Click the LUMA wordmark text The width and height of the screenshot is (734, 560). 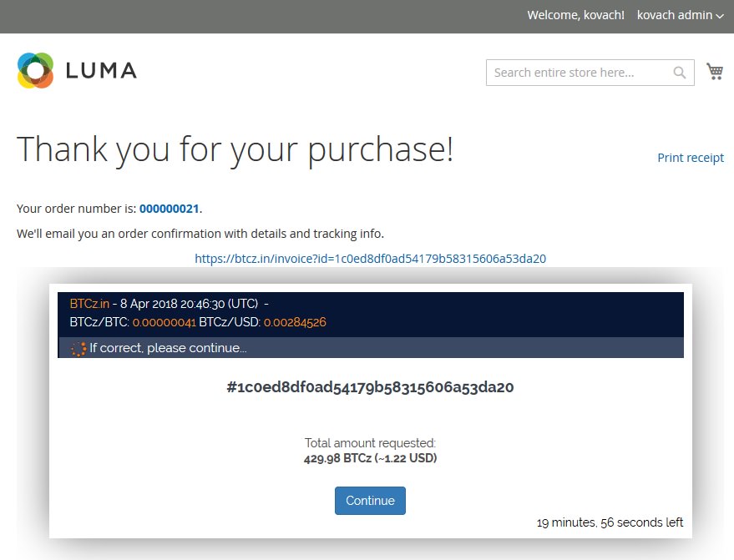tap(101, 71)
